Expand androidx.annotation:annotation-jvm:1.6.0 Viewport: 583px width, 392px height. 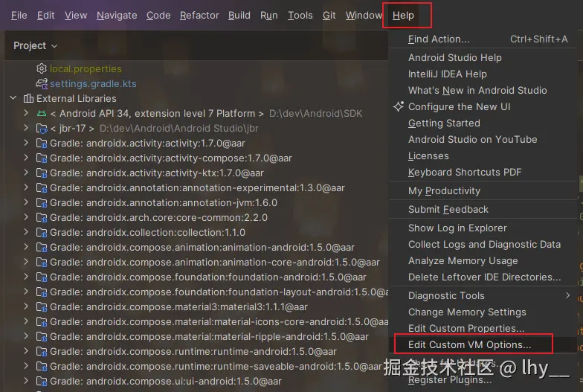click(x=26, y=202)
